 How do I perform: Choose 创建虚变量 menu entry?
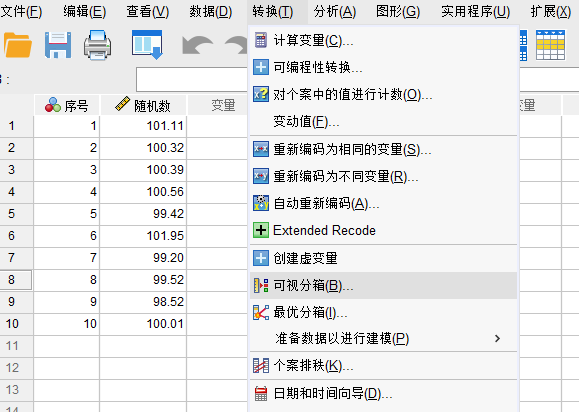coord(383,258)
